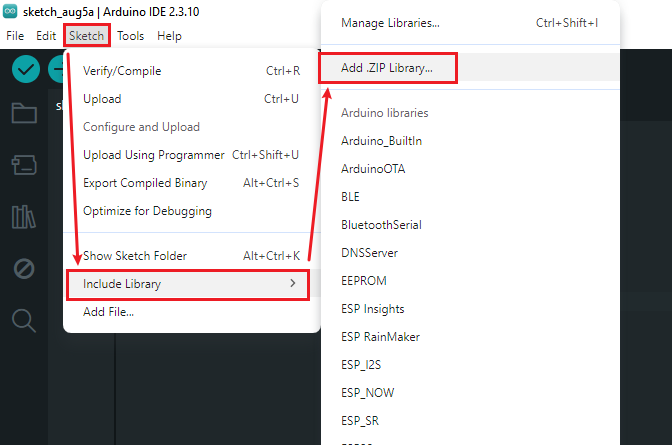The width and height of the screenshot is (672, 445).
Task: Click the Verify checkmark toolbar button
Action: 26,69
